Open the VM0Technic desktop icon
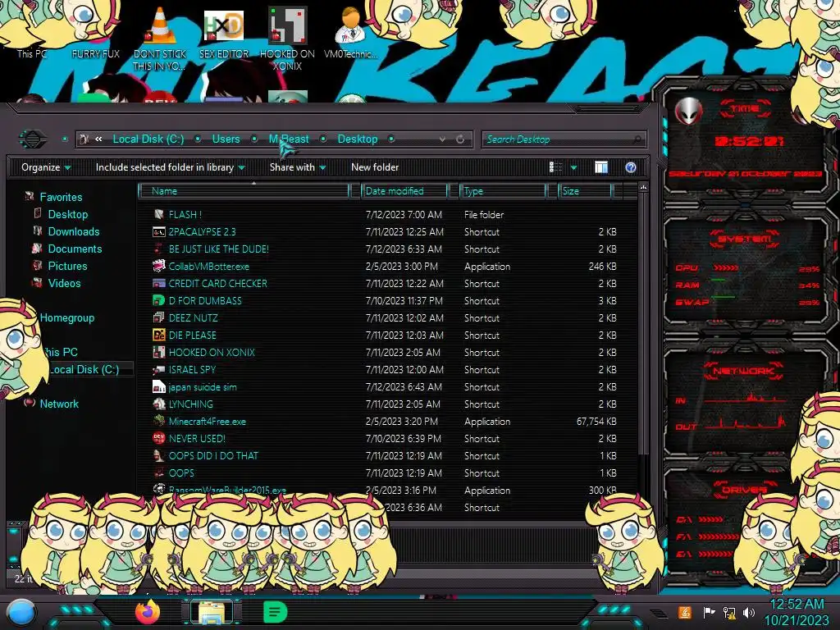This screenshot has width=840, height=630. 350,25
